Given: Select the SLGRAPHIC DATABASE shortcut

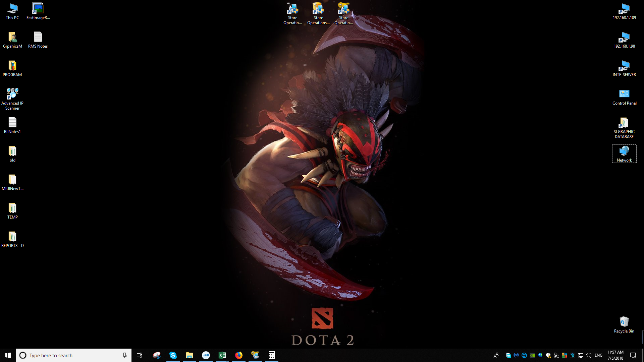Looking at the screenshot, I should pyautogui.click(x=624, y=128).
